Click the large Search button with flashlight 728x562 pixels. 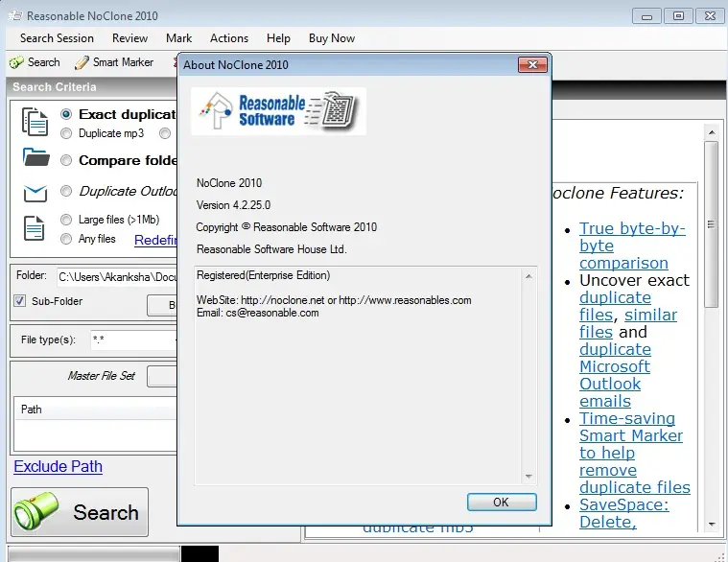[x=80, y=512]
